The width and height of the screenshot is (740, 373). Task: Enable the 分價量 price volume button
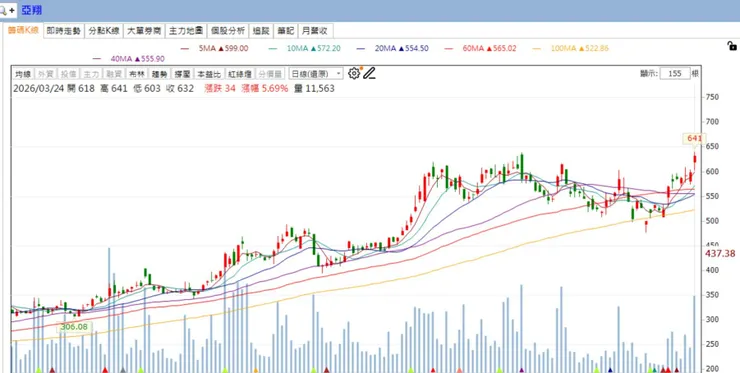270,74
